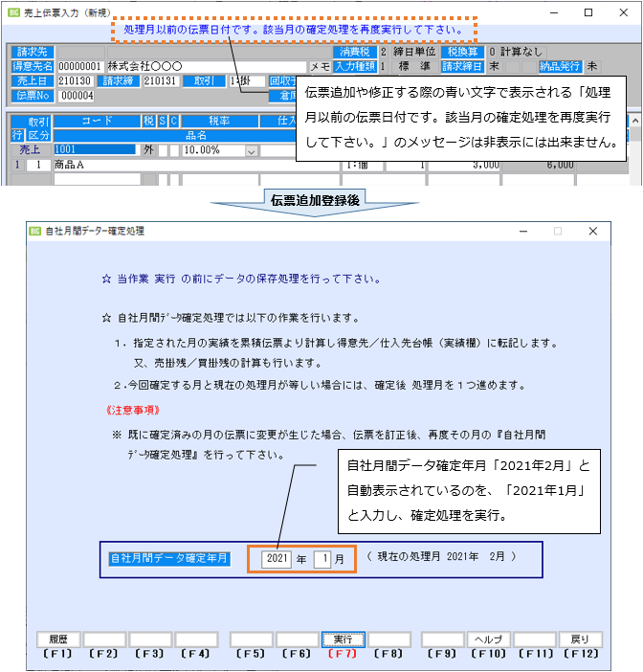Click the year field showing 2021
Screen dimensions: 643x672
click(277, 557)
